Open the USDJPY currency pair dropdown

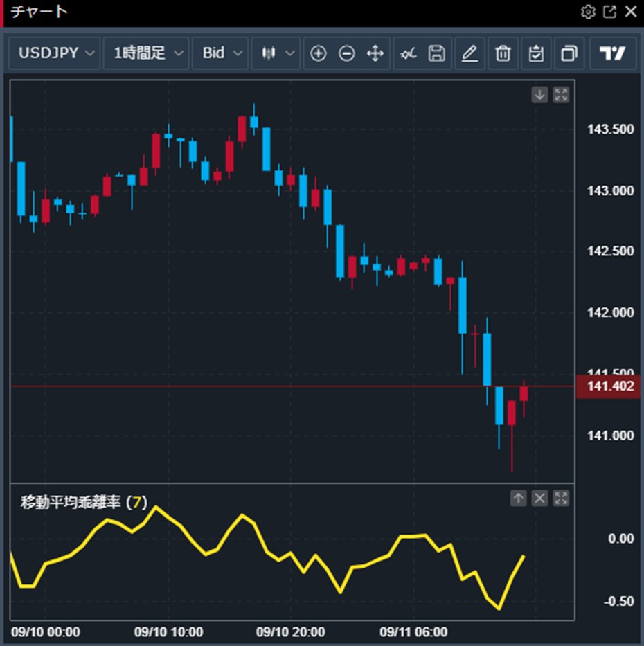(x=55, y=53)
